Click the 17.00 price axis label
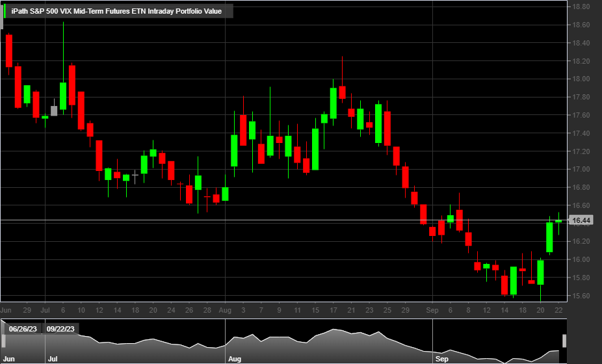This screenshot has width=602, height=364. [x=581, y=169]
